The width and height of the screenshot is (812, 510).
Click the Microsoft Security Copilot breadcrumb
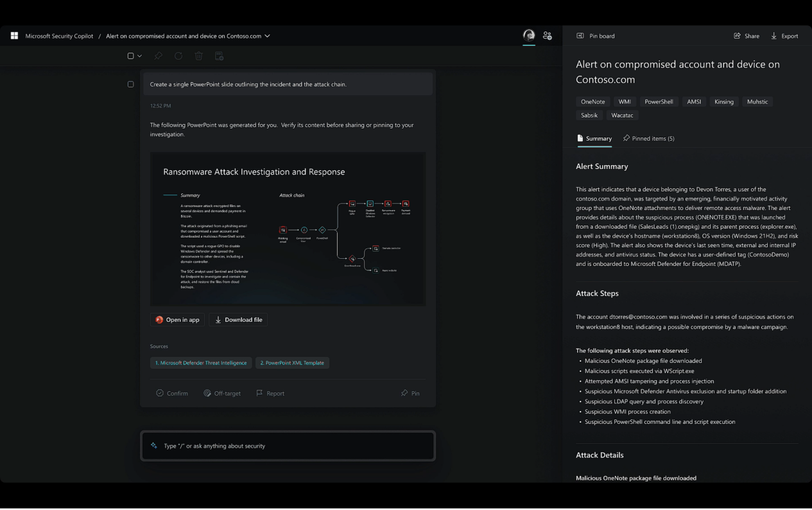click(x=59, y=36)
